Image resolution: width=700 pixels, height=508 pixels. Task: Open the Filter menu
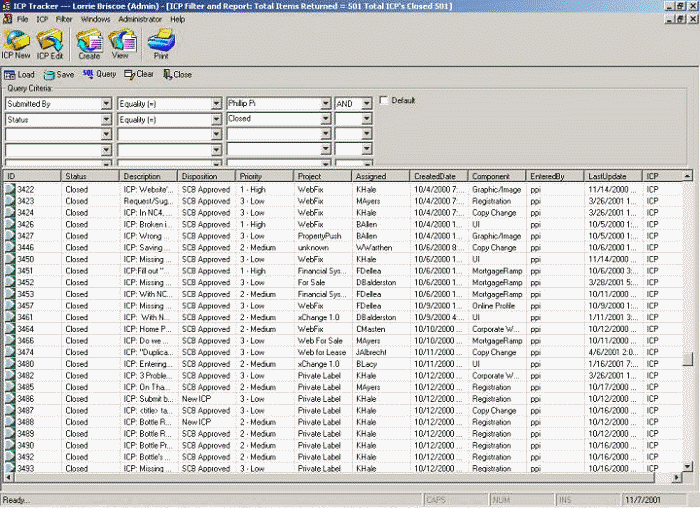click(64, 19)
